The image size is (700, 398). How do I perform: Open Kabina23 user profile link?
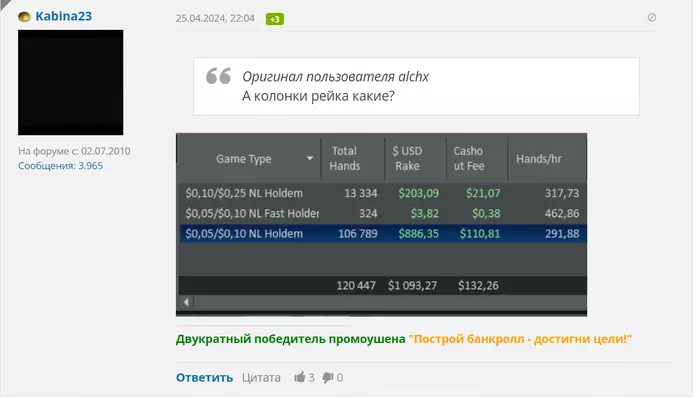(63, 16)
